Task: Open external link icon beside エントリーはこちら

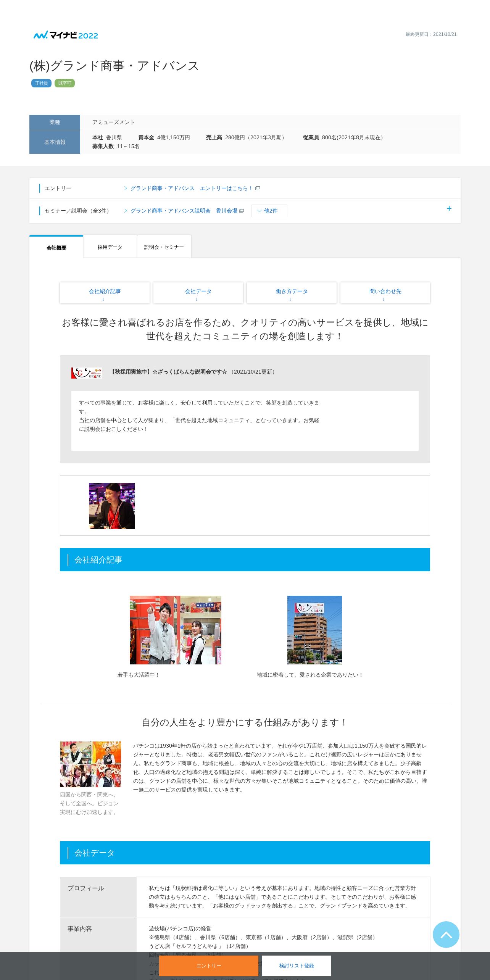Action: (258, 188)
